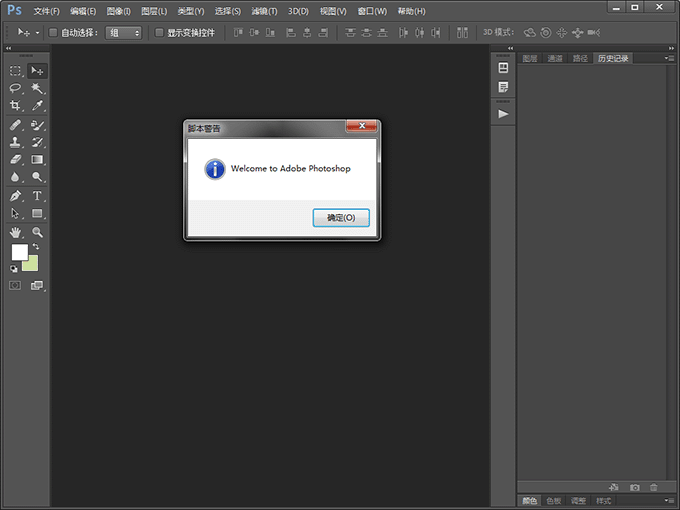Select the Hand tool
Image resolution: width=680 pixels, height=510 pixels.
point(15,232)
